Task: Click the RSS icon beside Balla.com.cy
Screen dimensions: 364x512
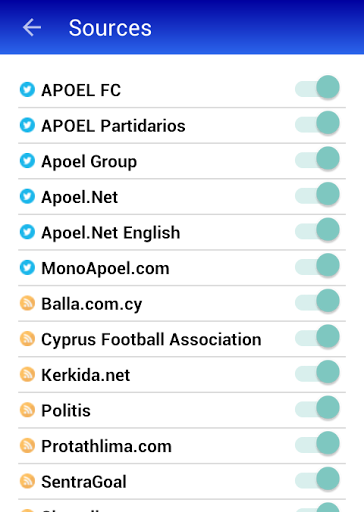Action: 27,304
